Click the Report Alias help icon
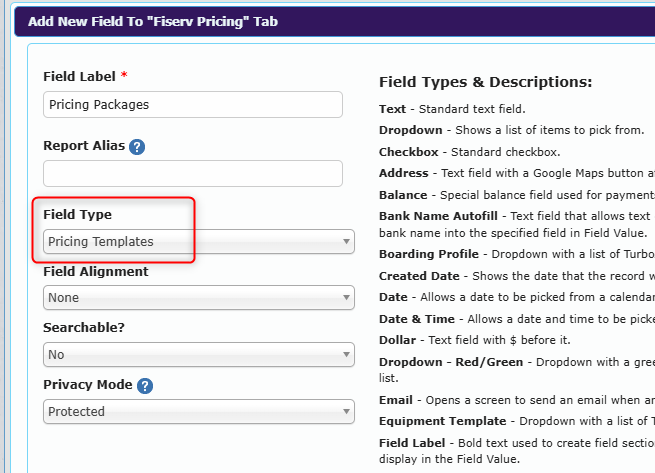Screen dimensions: 655x473 138,146
